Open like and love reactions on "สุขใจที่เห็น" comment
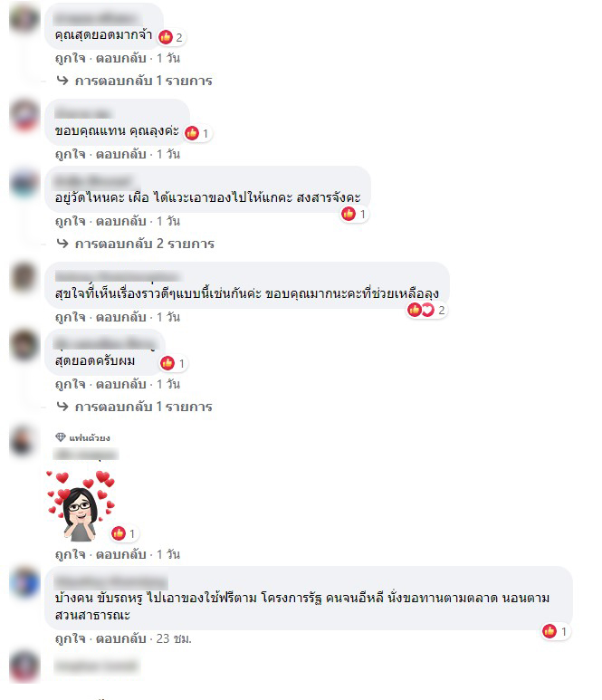Image resolution: width=602 pixels, height=700 pixels. coord(426,310)
